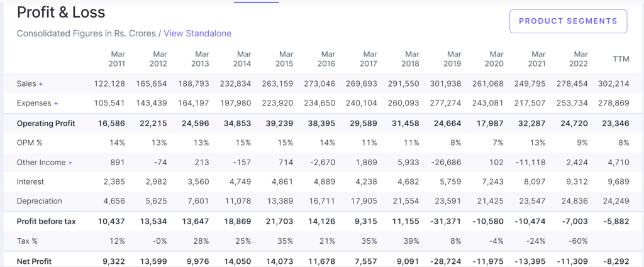Select Other Income value 4,710 under TTM
644x267 pixels.
coord(619,163)
